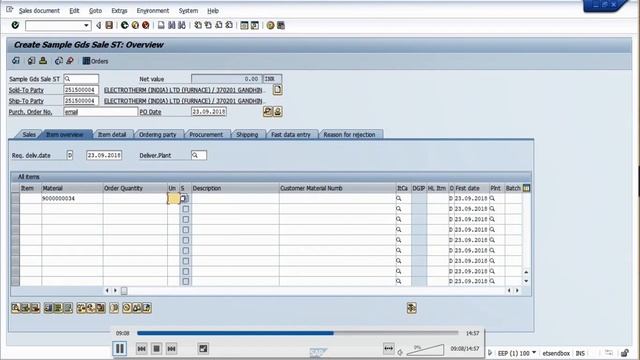This screenshot has height=360, width=640.
Task: Click the Material field containing 9000000034
Action: click(72, 198)
